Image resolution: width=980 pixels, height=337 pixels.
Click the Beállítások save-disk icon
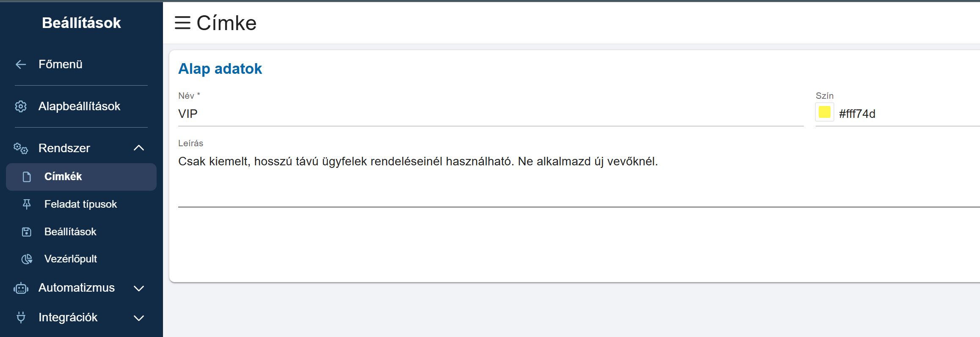27,232
